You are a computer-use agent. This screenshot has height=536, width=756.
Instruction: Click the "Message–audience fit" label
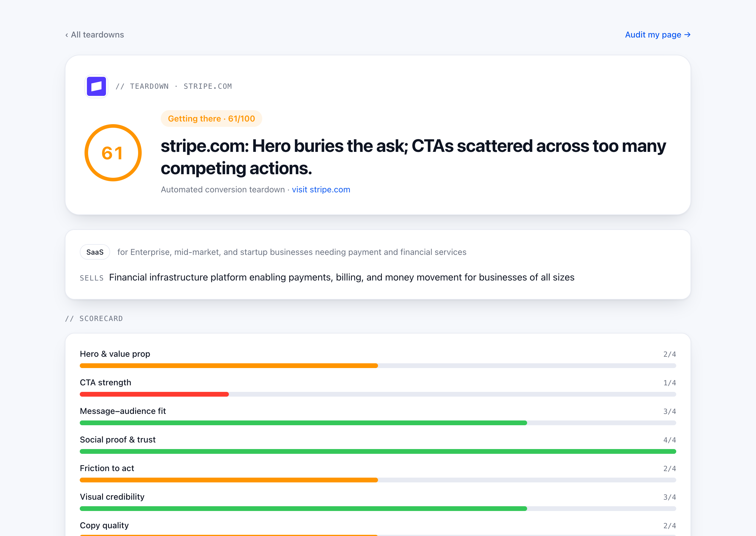(123, 411)
